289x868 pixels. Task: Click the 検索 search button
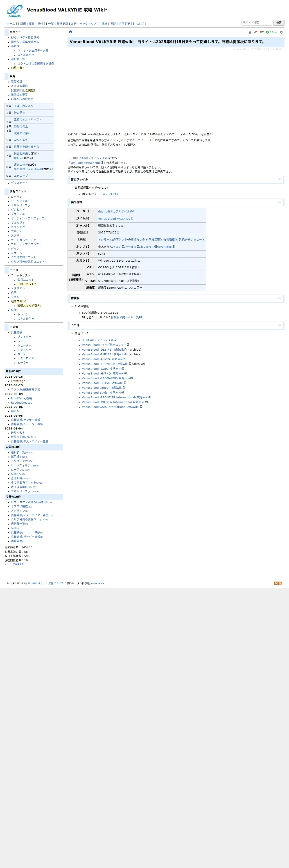(279, 23)
